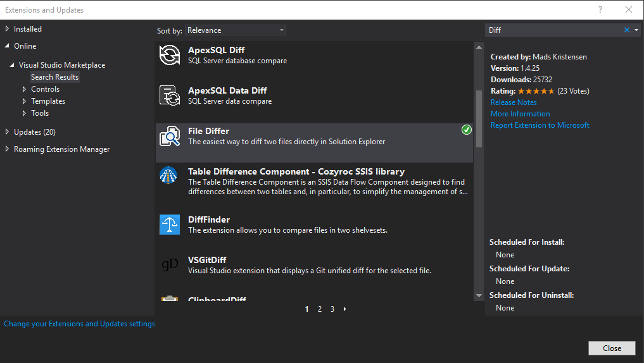Image resolution: width=644 pixels, height=363 pixels.
Task: Go to results page 3
Action: pyautogui.click(x=332, y=309)
